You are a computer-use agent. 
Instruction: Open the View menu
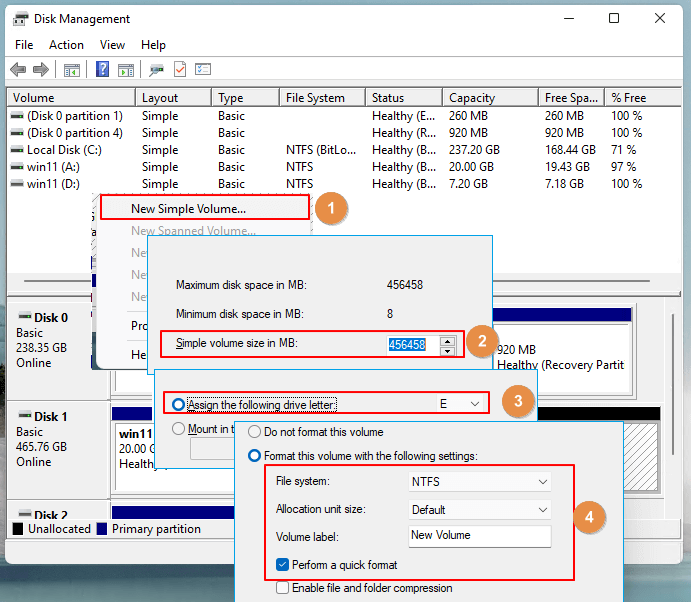pyautogui.click(x=112, y=45)
